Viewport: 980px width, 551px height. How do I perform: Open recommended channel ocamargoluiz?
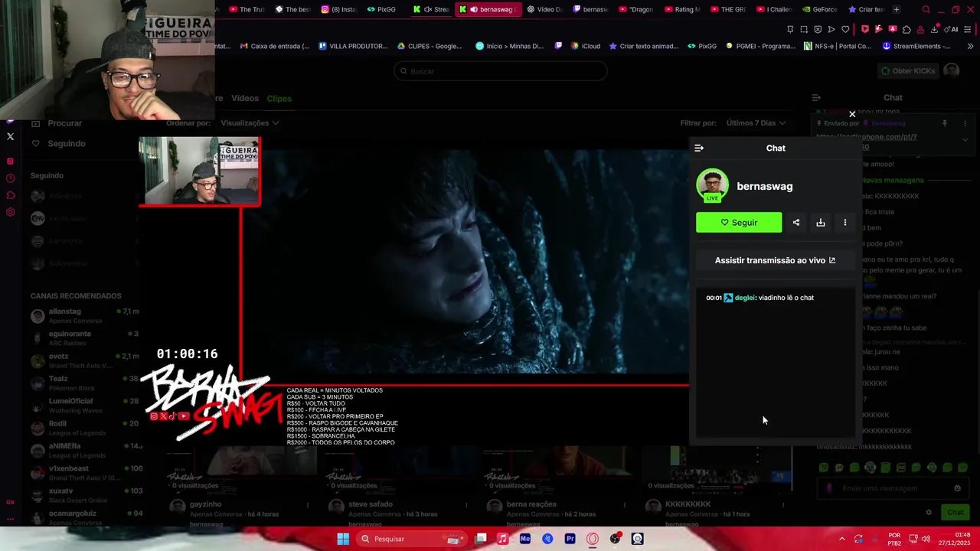tap(84, 517)
